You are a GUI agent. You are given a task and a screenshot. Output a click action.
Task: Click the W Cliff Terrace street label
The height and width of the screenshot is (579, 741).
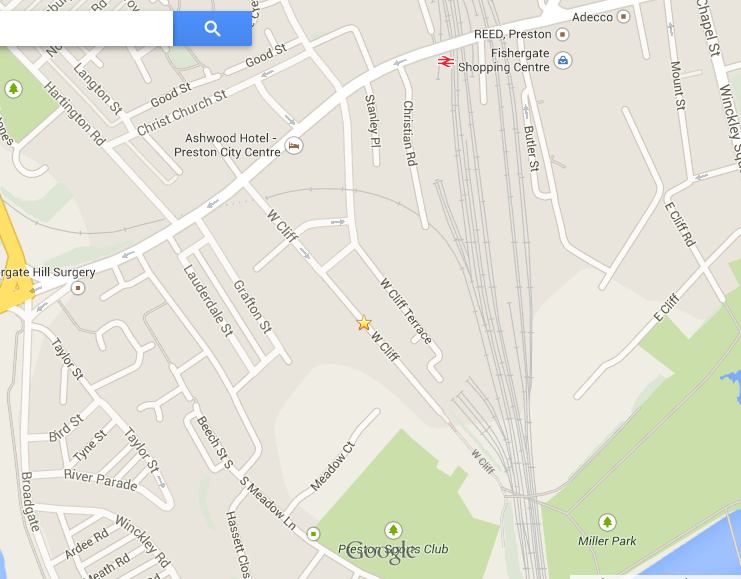(406, 311)
